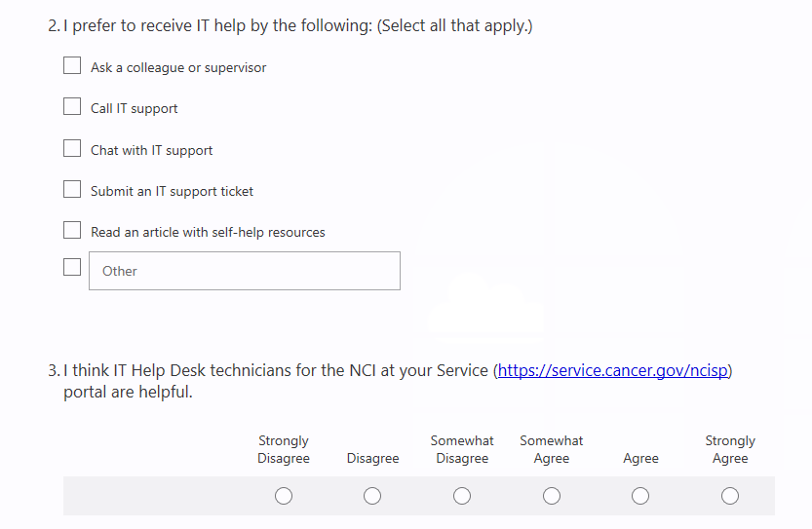The height and width of the screenshot is (529, 812).
Task: Enable the 'Chat with IT support' checkbox
Action: tap(72, 149)
